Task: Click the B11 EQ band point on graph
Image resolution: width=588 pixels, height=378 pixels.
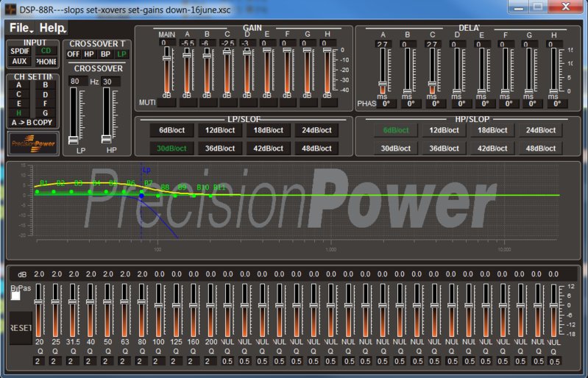Action: [210, 196]
